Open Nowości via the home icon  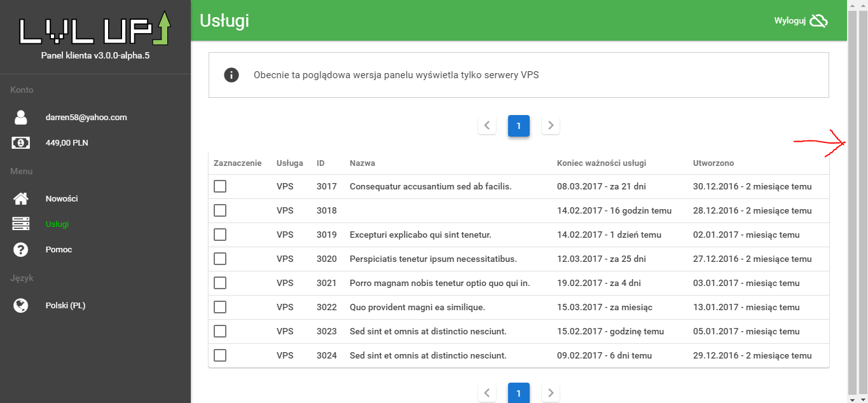[21, 199]
